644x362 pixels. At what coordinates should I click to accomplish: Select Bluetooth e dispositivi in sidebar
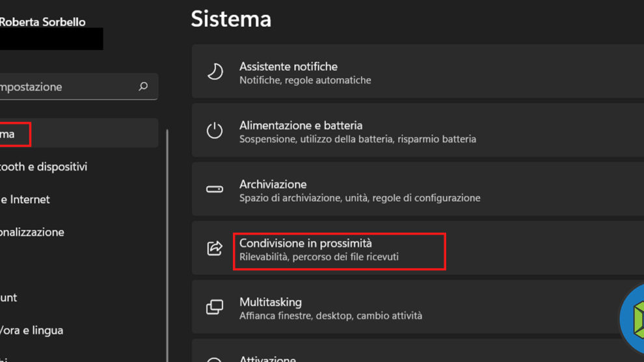[x=44, y=167]
